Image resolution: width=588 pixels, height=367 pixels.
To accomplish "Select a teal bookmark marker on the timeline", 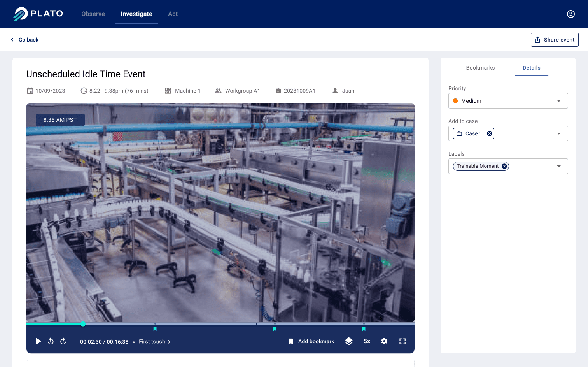I will pos(275,329).
